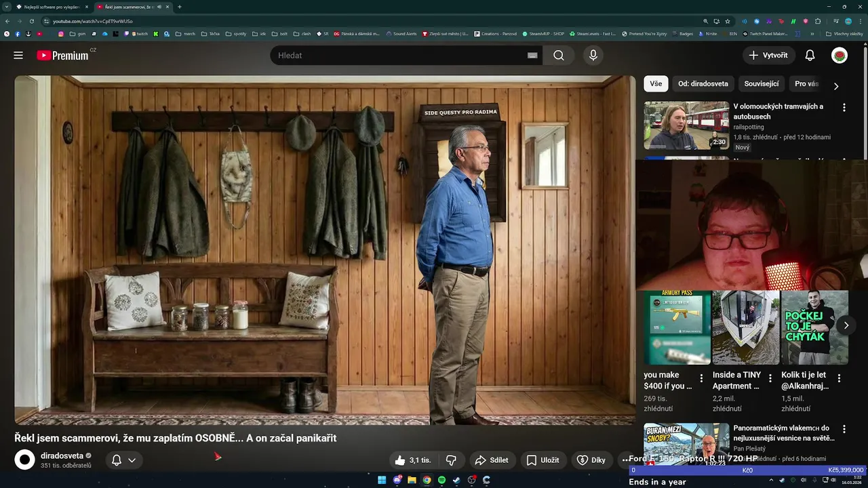Go back in browser history
Image resolution: width=868 pixels, height=488 pixels.
(x=7, y=21)
